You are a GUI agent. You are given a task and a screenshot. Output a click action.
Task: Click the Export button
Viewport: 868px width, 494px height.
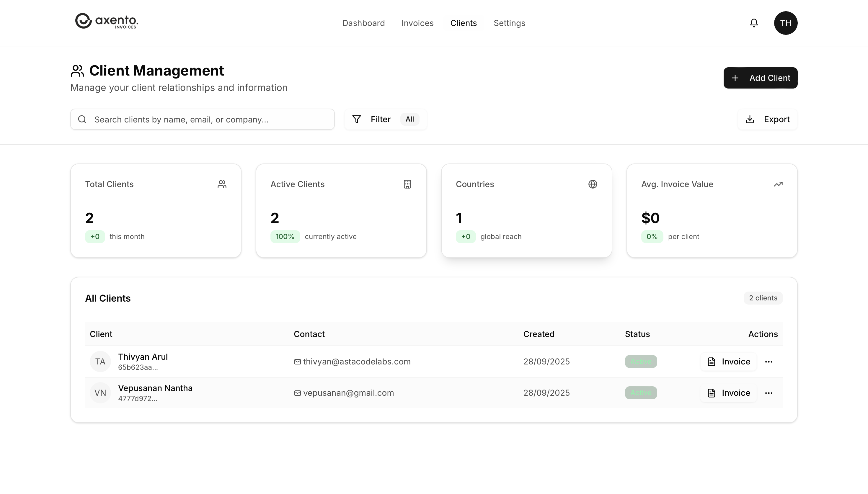(767, 119)
